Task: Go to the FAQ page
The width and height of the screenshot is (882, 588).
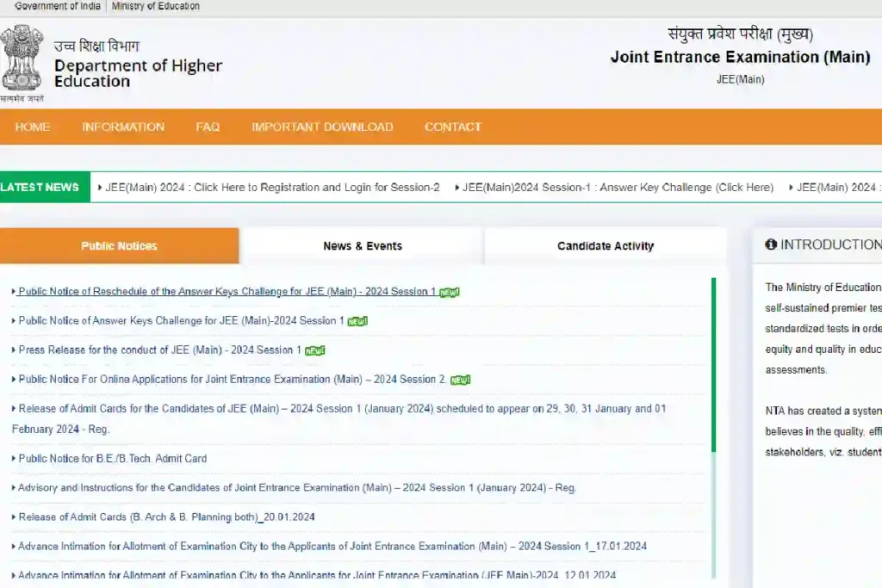Action: 208,127
